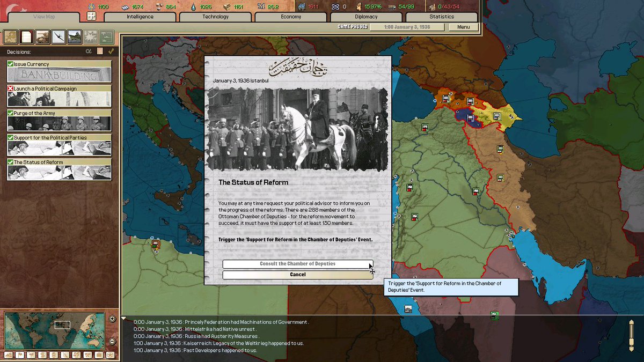Image resolution: width=644 pixels, height=362 pixels.
Task: Toggle Support for the Political Parties checkmark
Action: point(11,138)
